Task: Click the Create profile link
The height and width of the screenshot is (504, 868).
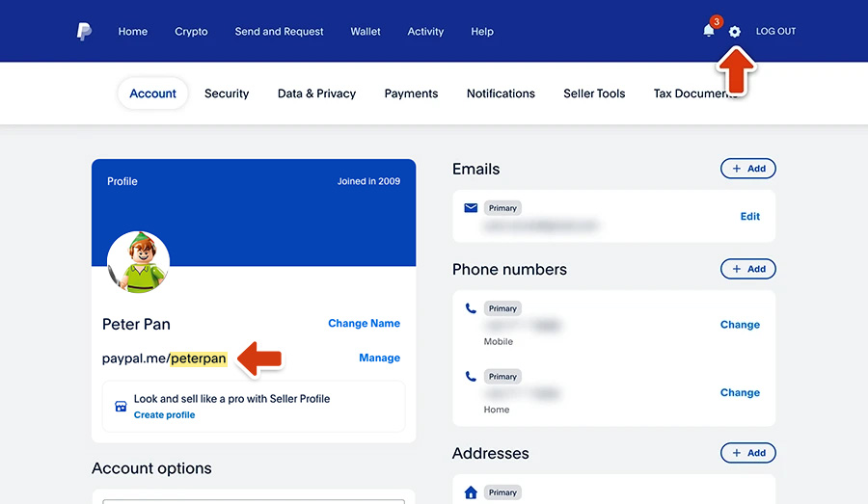Action: [x=164, y=415]
